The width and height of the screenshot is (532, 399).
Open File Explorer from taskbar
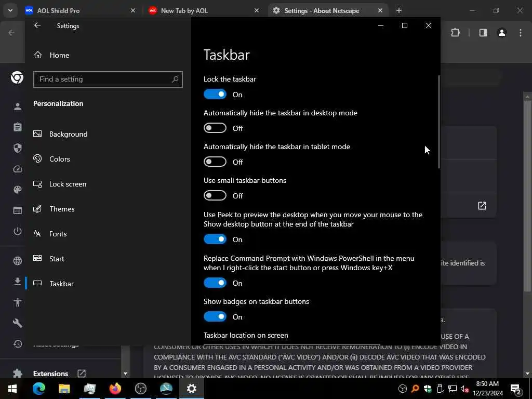point(64,389)
